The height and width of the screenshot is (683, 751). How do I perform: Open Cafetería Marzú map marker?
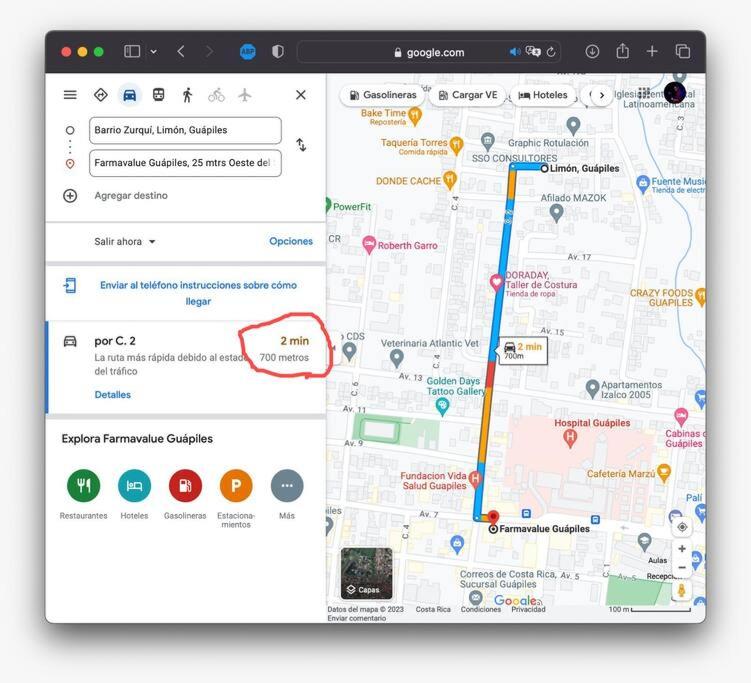[663, 473]
